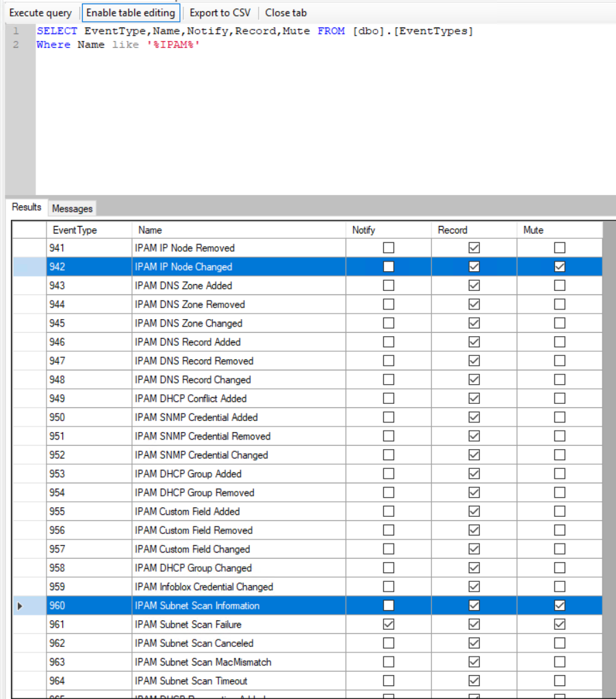Check Mute for IPAM Subnet Scan Canceled
Screen dimensions: 616x699
(x=560, y=643)
